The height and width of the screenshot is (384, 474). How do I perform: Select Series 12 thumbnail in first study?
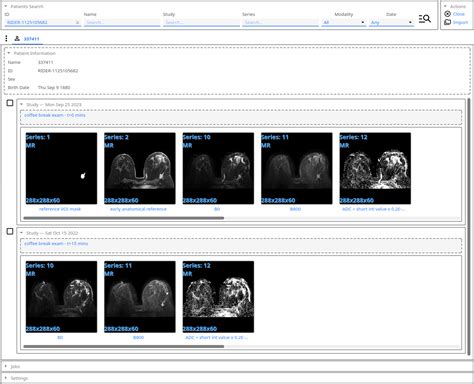pyautogui.click(x=375, y=168)
